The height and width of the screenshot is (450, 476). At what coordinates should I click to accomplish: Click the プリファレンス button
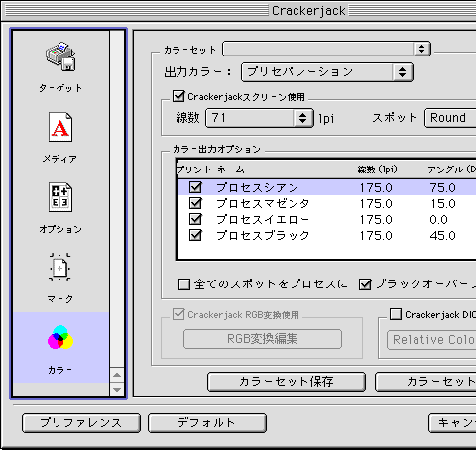click(81, 423)
